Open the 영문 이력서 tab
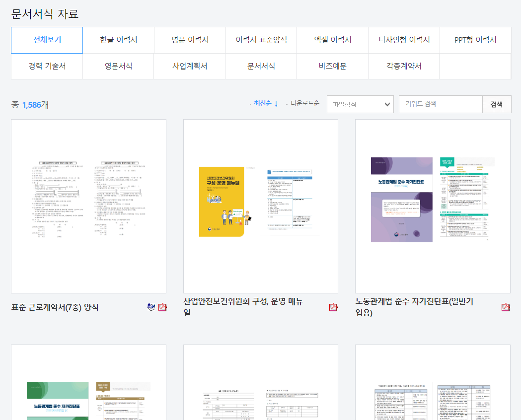Screen dimensions: 521x420 (190, 40)
